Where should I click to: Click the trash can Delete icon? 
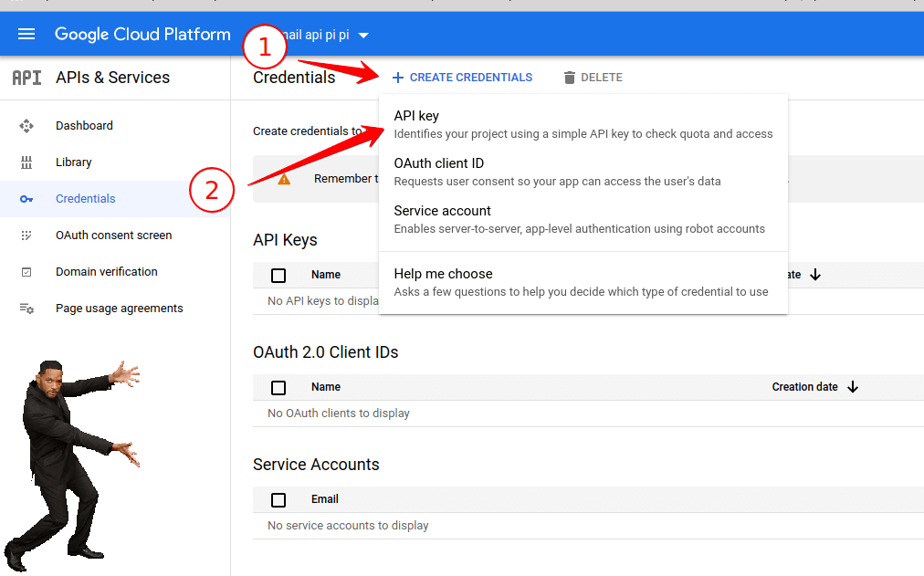point(569,78)
